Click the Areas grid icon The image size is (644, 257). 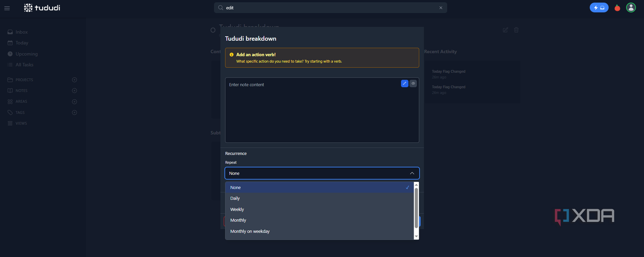(x=10, y=102)
